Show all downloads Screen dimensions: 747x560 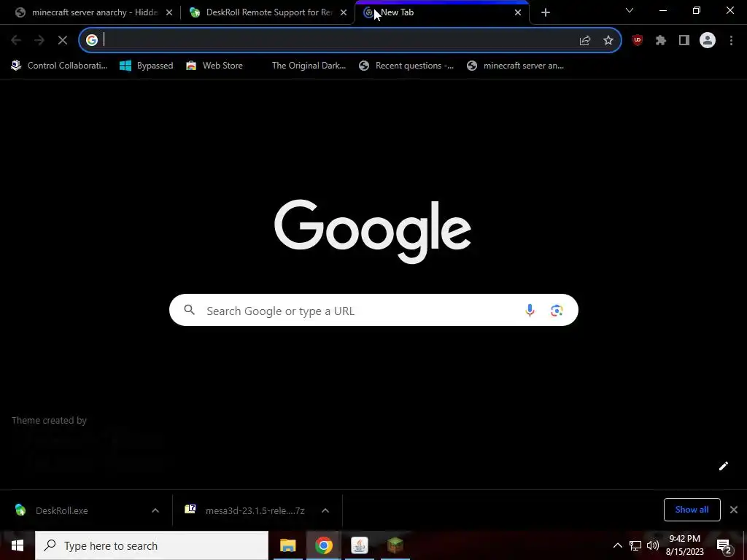692,510
